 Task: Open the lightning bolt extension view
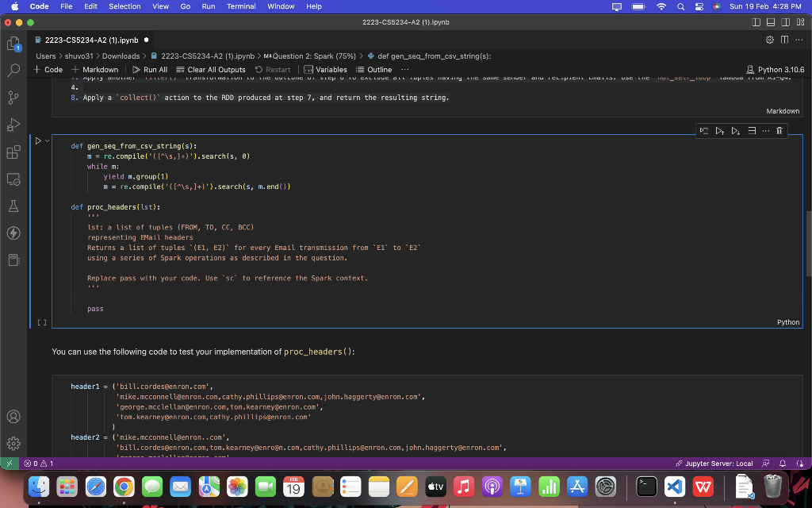point(13,233)
